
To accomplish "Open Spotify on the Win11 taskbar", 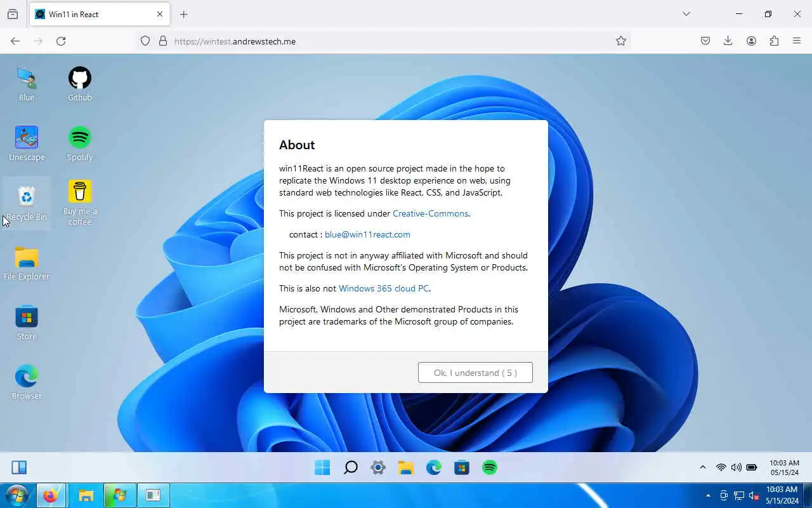I will [x=490, y=468].
